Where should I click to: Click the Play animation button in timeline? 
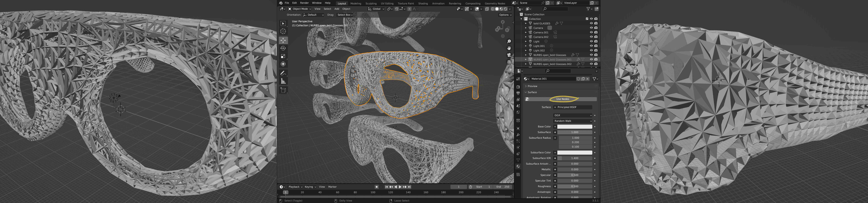pyautogui.click(x=400, y=187)
